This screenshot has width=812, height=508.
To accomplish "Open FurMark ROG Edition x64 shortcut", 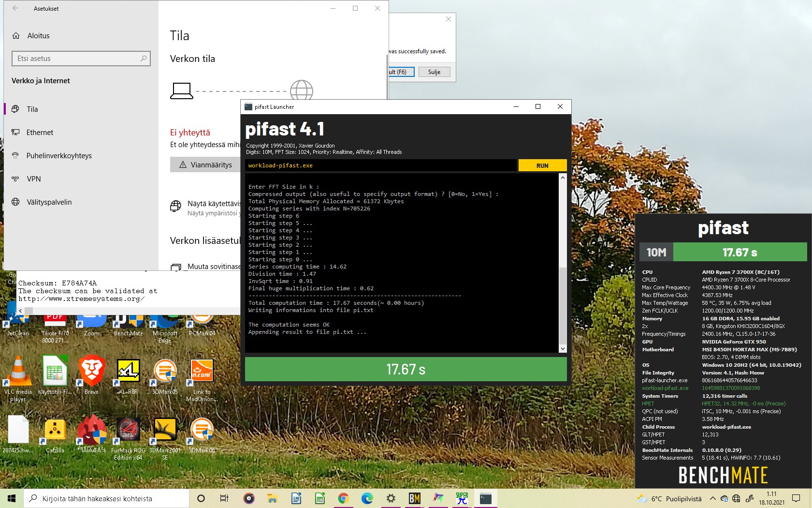I will [128, 438].
